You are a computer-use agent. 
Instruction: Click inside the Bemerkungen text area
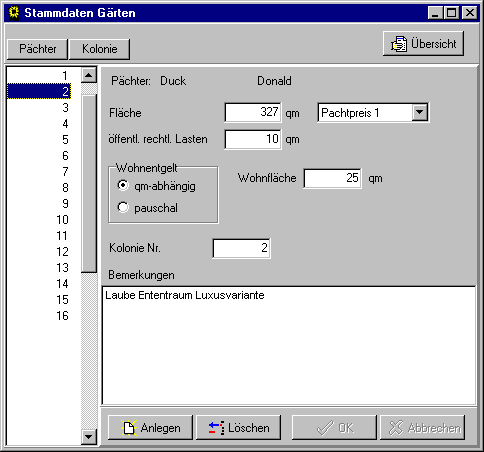tap(289, 345)
